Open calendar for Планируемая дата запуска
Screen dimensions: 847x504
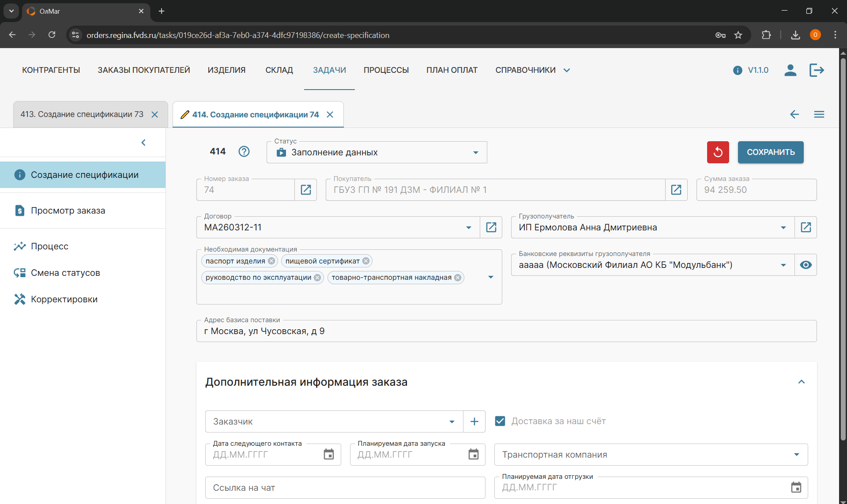click(473, 454)
